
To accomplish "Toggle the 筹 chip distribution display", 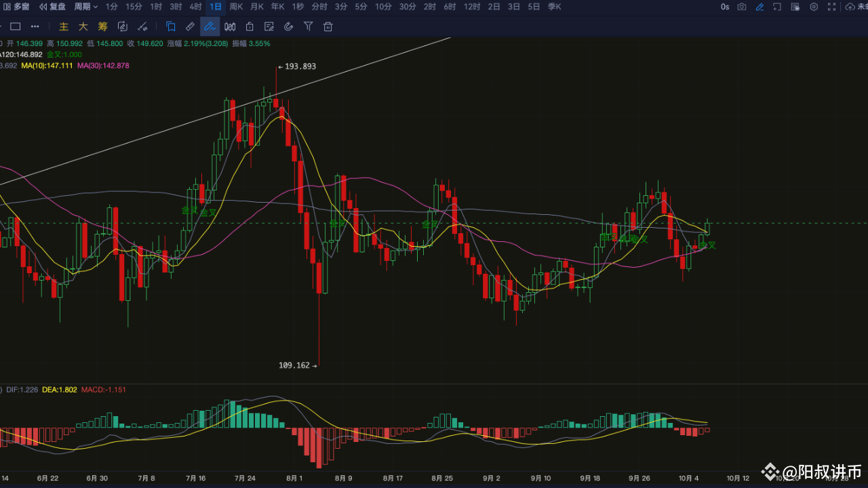I will point(102,26).
